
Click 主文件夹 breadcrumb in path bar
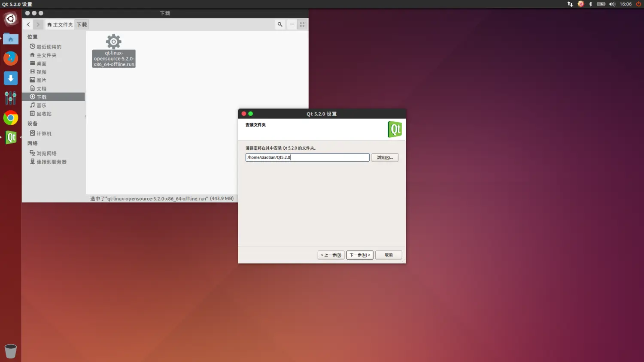pos(60,24)
